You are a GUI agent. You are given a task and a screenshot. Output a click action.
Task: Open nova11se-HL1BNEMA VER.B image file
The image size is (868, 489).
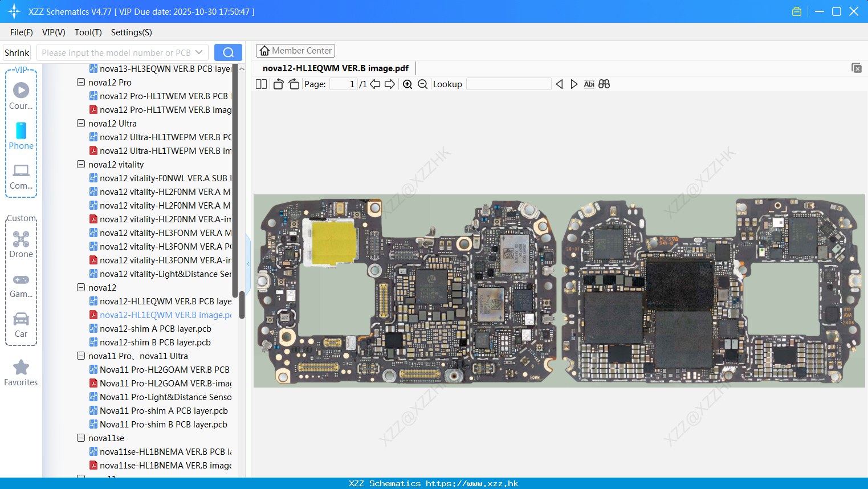(x=161, y=465)
